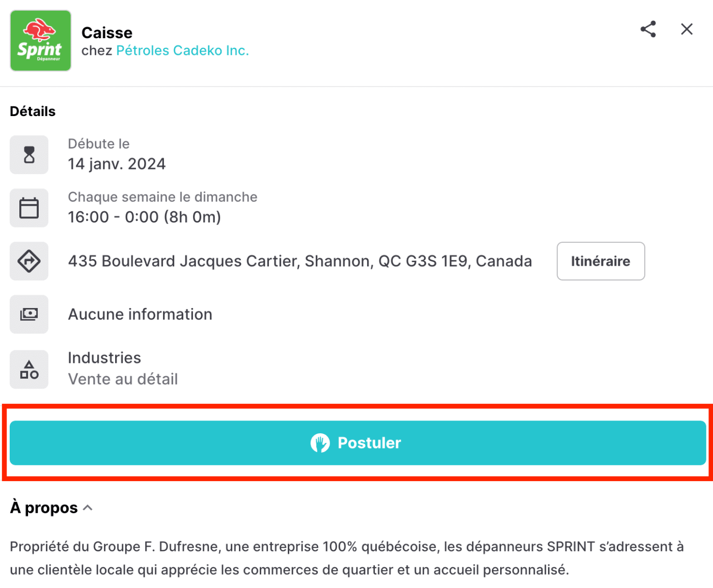This screenshot has width=713, height=588.
Task: Click the calendar schedule icon
Action: click(x=29, y=208)
